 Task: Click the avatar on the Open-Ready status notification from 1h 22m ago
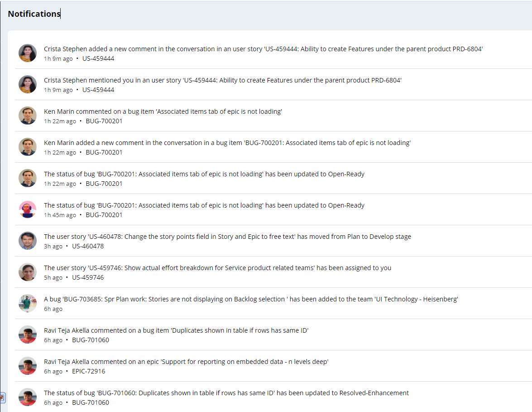28,178
